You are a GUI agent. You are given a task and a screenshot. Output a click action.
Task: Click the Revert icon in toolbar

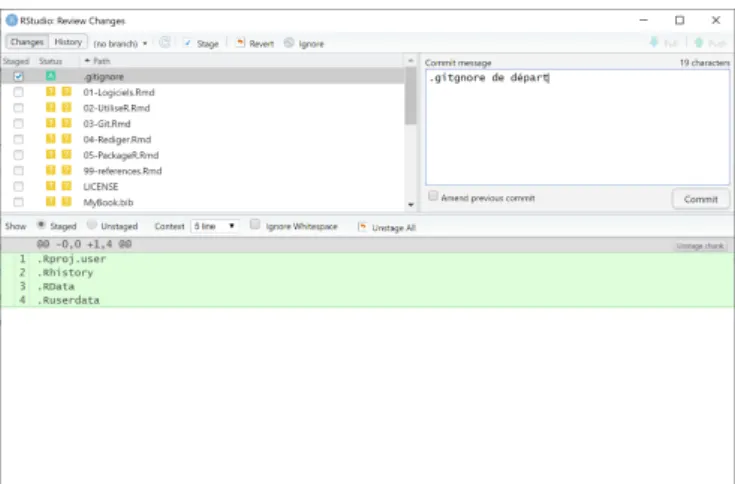pyautogui.click(x=240, y=43)
